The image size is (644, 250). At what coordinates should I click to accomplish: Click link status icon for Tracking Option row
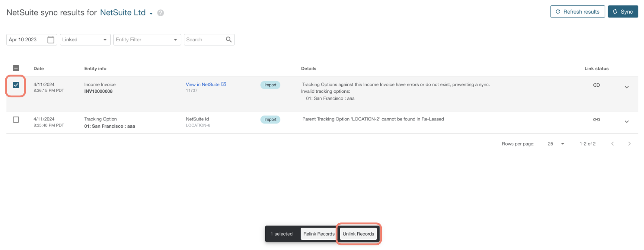[597, 119]
